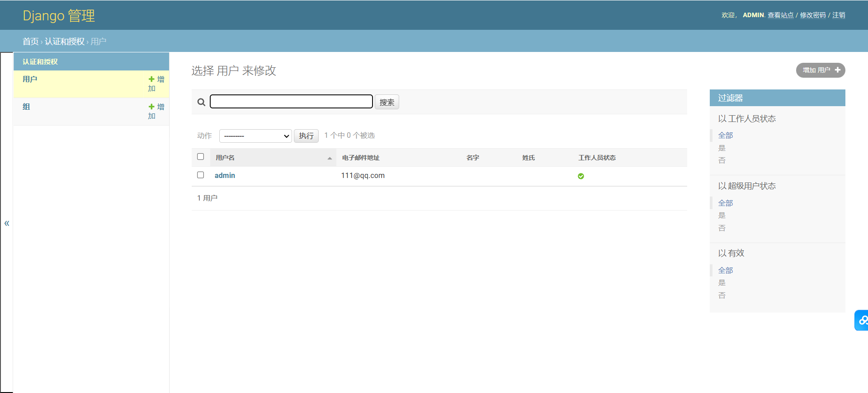This screenshot has width=868, height=393.
Task: Click 增加 link next to 用户
Action: tap(156, 84)
